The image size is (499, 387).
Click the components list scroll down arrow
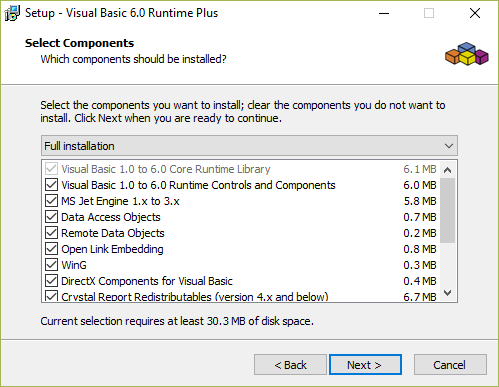pyautogui.click(x=448, y=293)
